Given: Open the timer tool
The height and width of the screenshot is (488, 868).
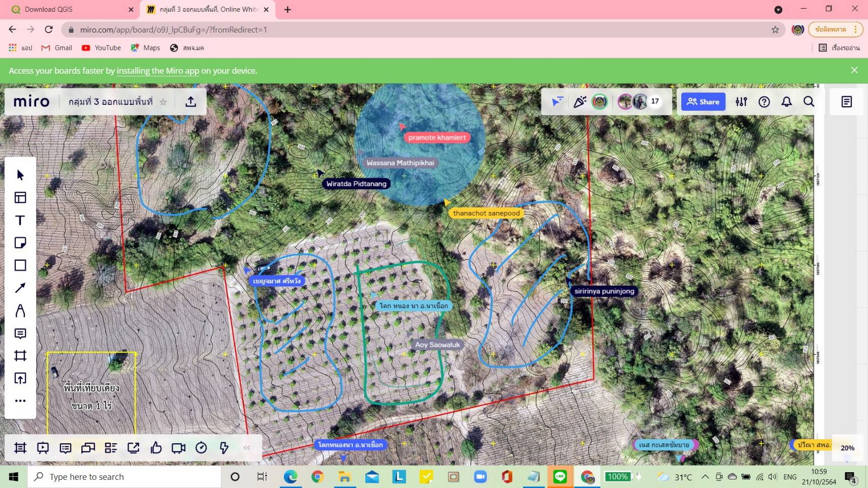Looking at the screenshot, I should [201, 448].
